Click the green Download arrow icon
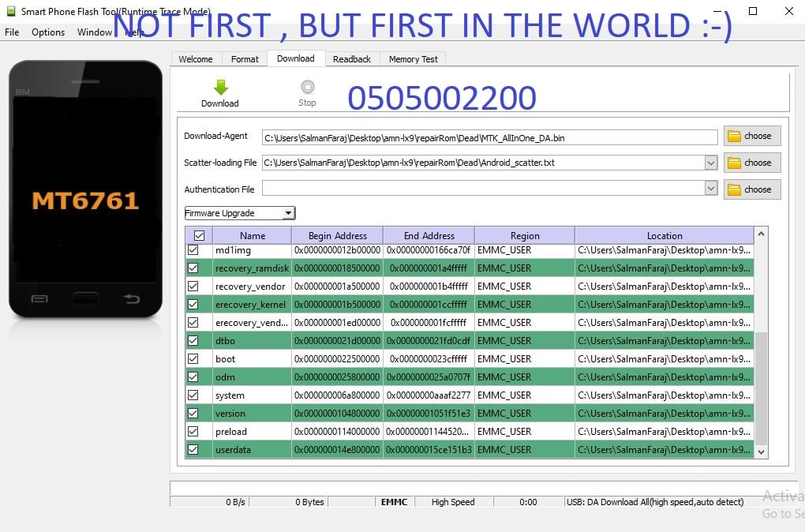Viewport: 805px width, 532px height. coord(221,87)
